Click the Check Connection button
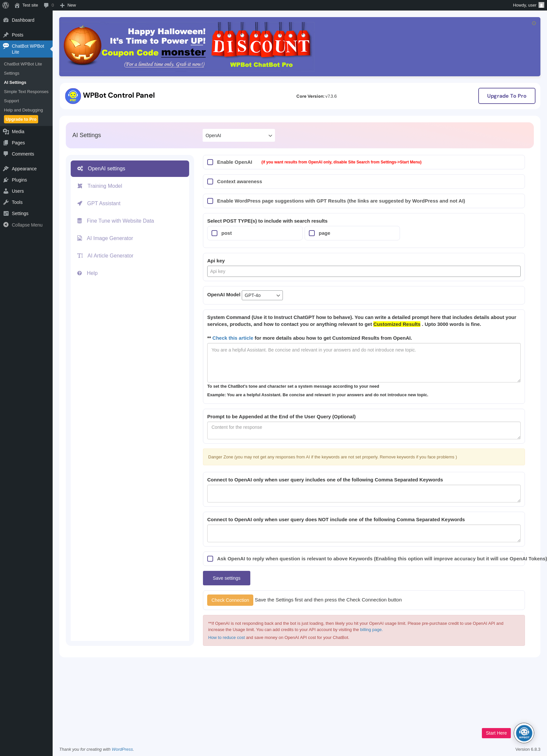Image resolution: width=547 pixels, height=756 pixels. coord(230,600)
